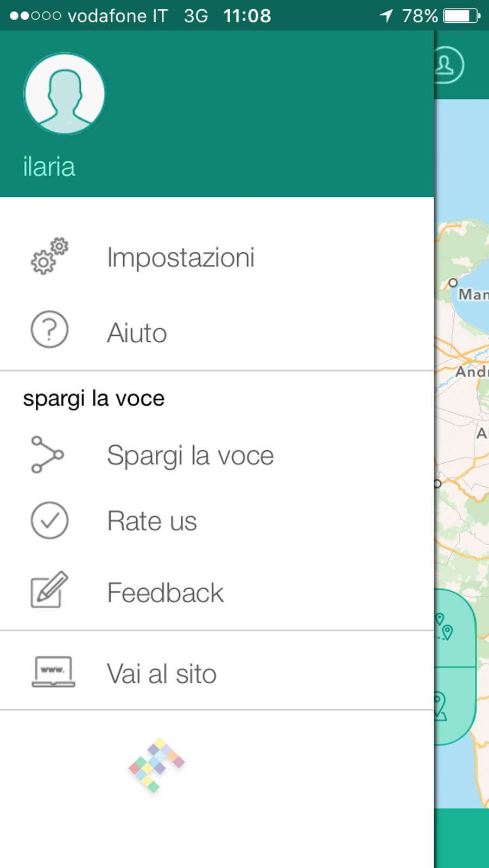Tap the user profile icon at top right
This screenshot has width=489, height=868.
447,65
